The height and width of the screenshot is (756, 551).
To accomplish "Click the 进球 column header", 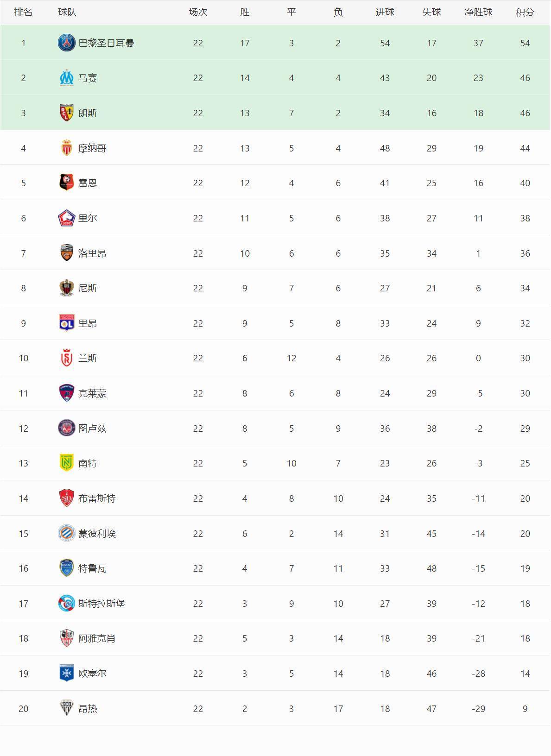I will click(385, 13).
